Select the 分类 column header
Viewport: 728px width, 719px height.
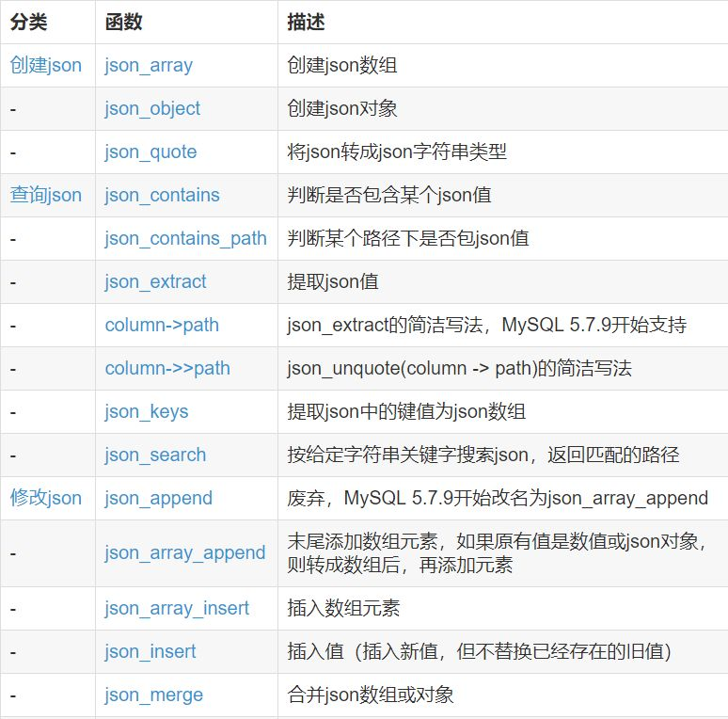(x=29, y=22)
